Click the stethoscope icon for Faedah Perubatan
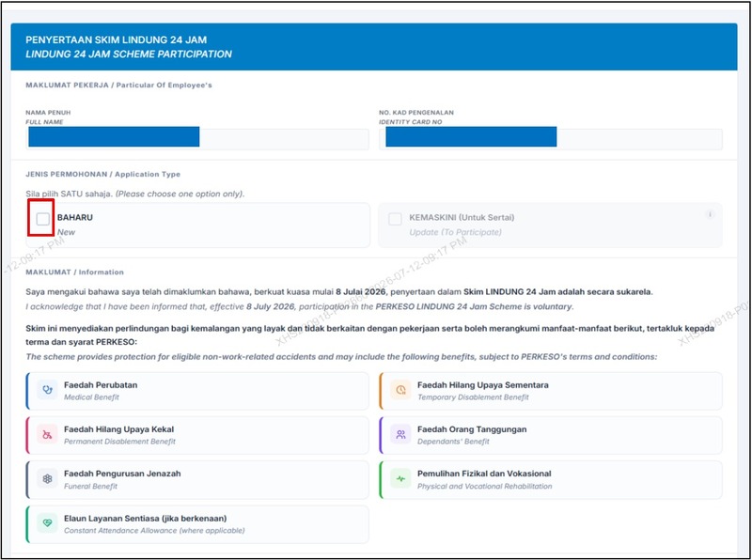Screen dimensions: 752x560 [47, 390]
